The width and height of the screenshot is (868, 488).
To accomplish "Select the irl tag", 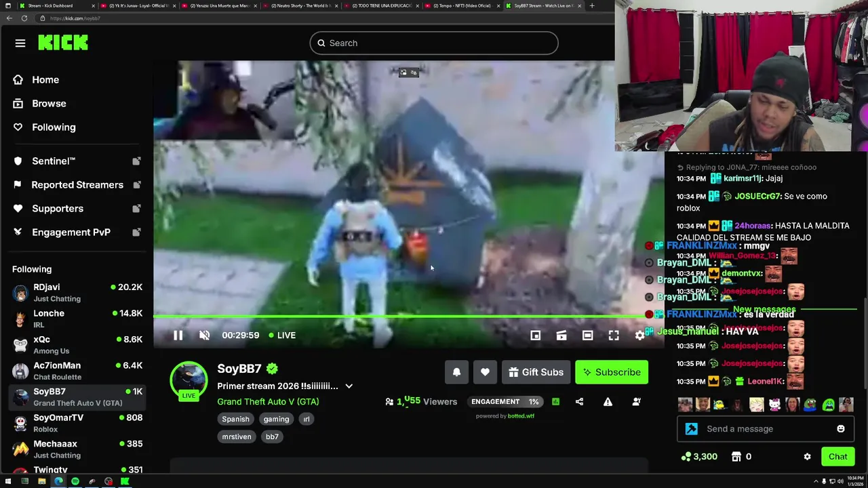I will [x=307, y=419].
